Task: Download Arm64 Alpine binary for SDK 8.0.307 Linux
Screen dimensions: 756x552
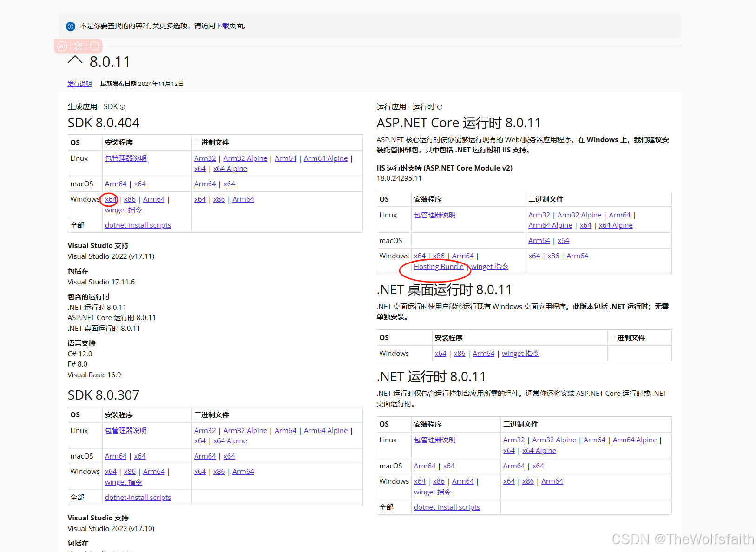Action: [x=325, y=430]
